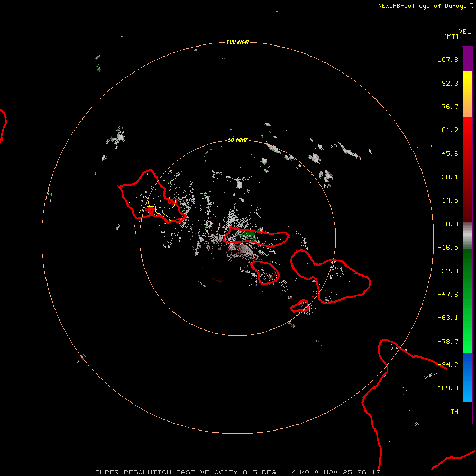Click the VEL legend title
Viewport: 476px width, 476px height.
[464, 32]
